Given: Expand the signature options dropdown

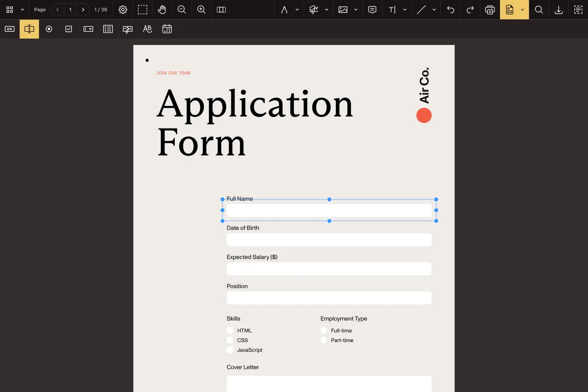Looking at the screenshot, I should click(327, 10).
